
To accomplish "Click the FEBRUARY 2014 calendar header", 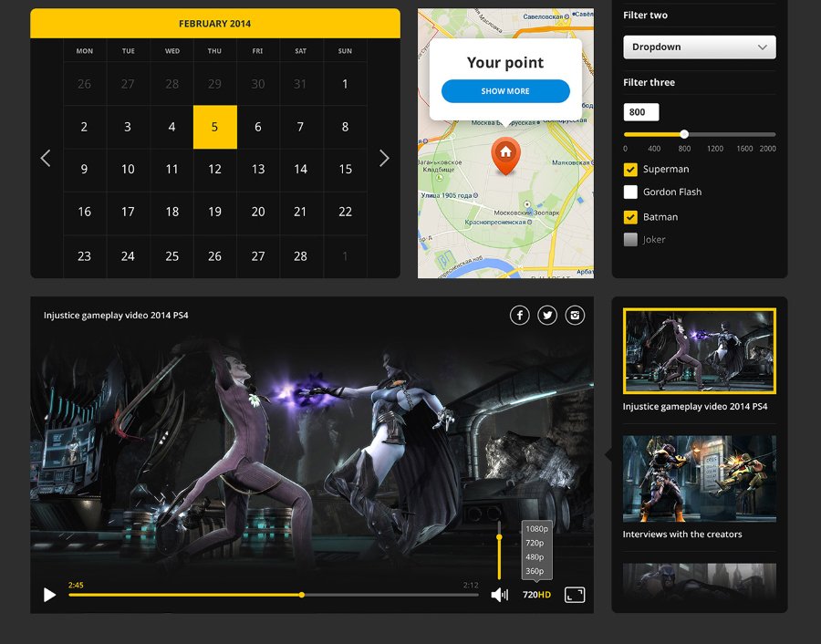I will [214, 24].
